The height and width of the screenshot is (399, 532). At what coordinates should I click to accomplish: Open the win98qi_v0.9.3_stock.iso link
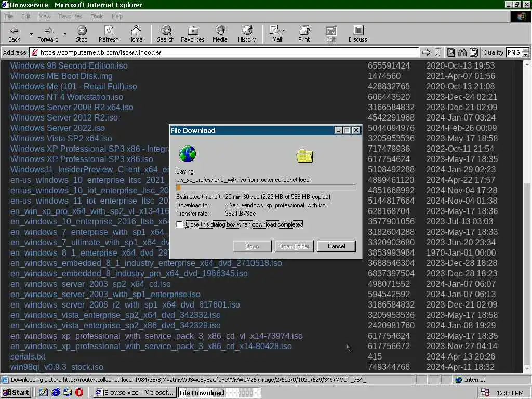click(57, 367)
